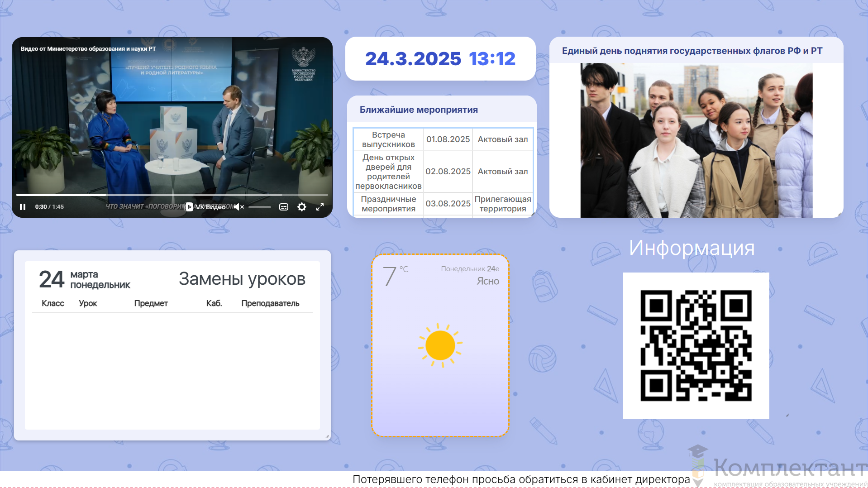Click the 'Замены уроков' heading
868x488 pixels.
pos(242,279)
